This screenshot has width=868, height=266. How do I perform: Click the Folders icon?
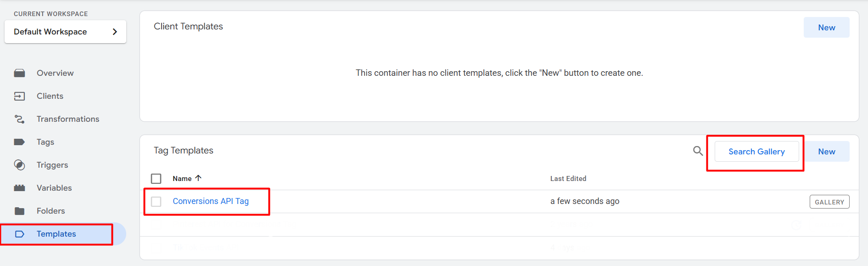tap(19, 211)
